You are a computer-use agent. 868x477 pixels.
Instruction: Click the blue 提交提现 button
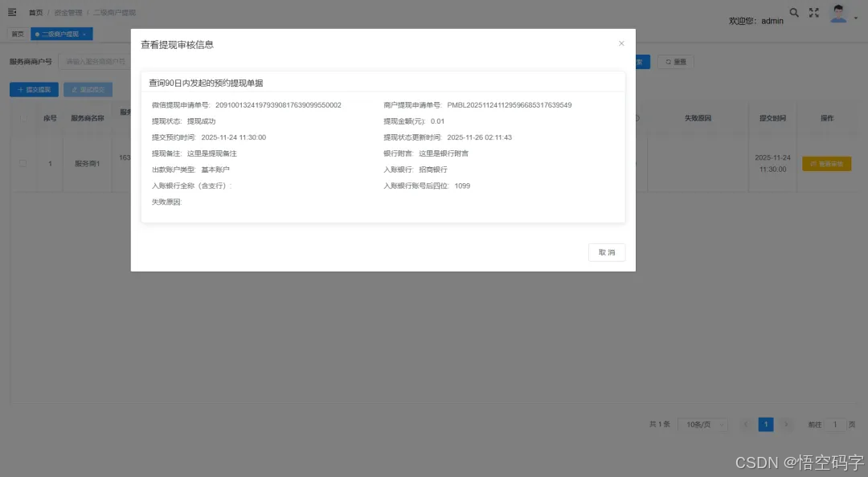coord(34,90)
